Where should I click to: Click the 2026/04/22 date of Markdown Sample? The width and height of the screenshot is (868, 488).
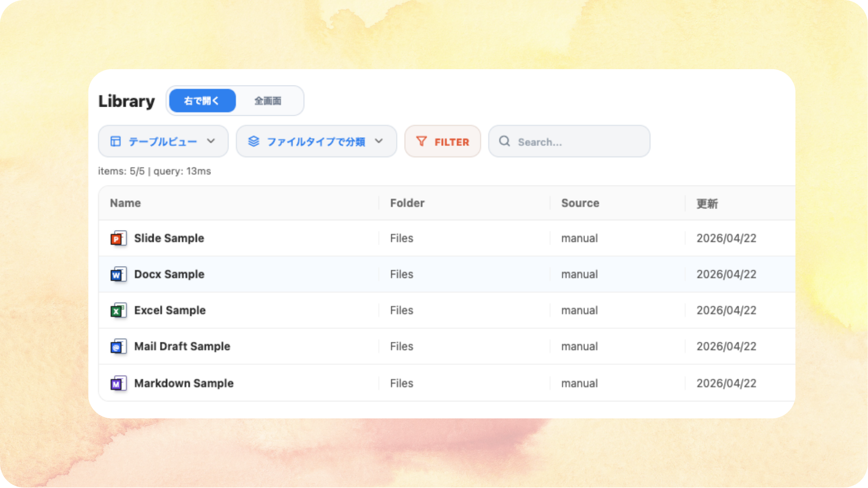pos(727,383)
